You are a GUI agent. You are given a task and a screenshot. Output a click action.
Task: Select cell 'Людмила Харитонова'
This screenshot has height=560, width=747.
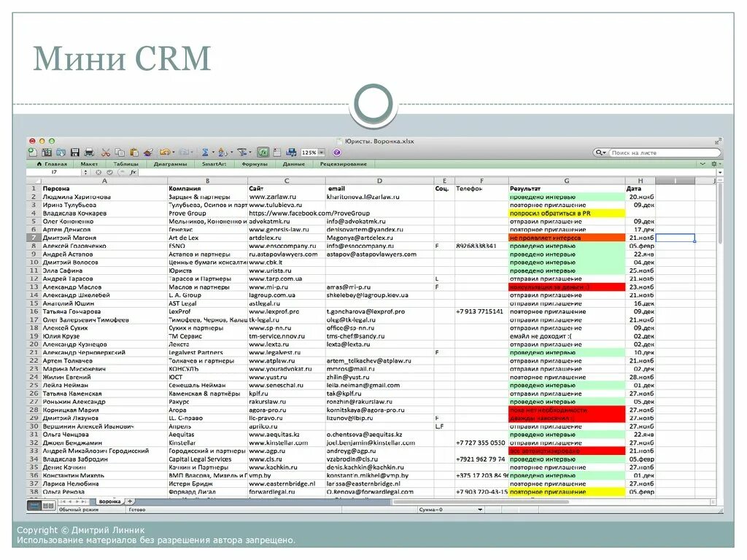click(x=104, y=197)
